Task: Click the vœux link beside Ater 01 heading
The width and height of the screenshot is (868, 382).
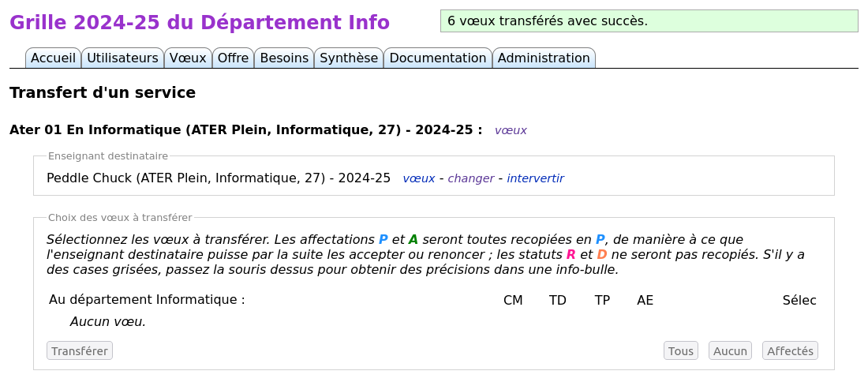Action: 511,130
